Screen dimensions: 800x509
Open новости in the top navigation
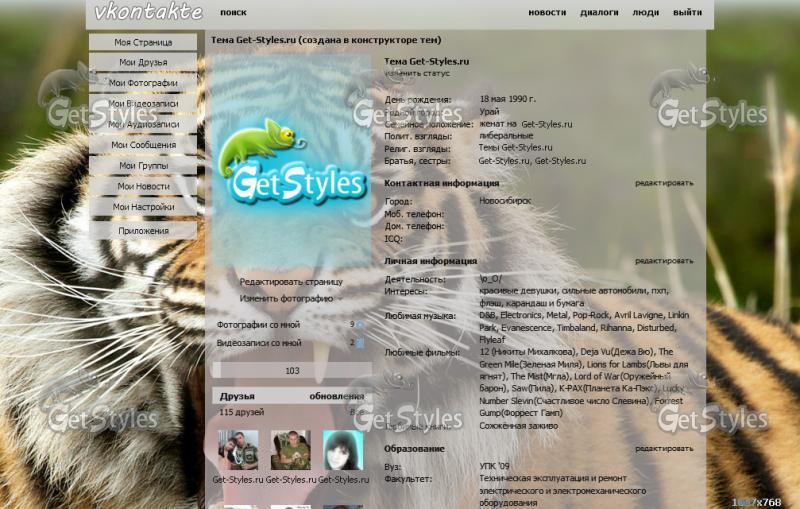point(547,13)
